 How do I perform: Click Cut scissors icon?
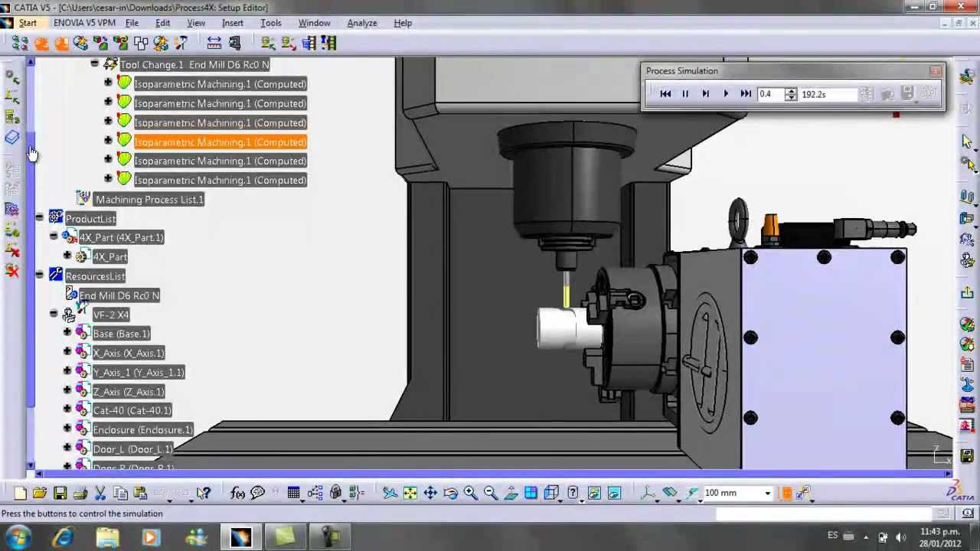tap(100, 494)
